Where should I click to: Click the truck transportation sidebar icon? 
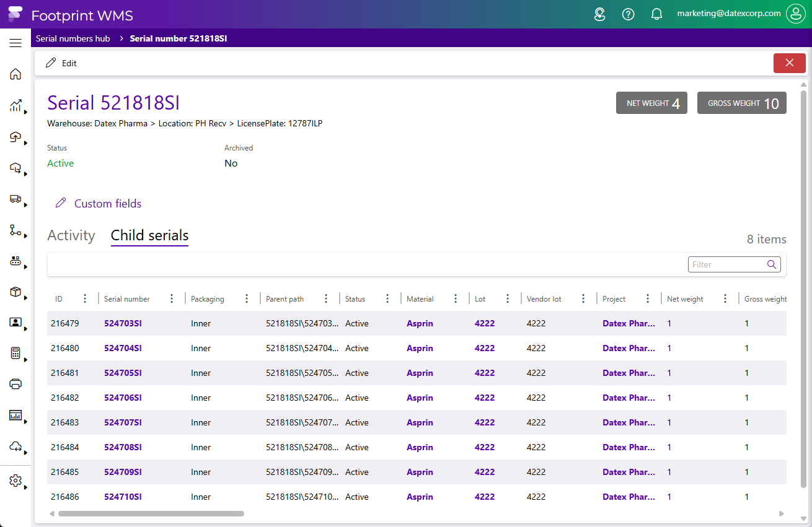(x=15, y=199)
